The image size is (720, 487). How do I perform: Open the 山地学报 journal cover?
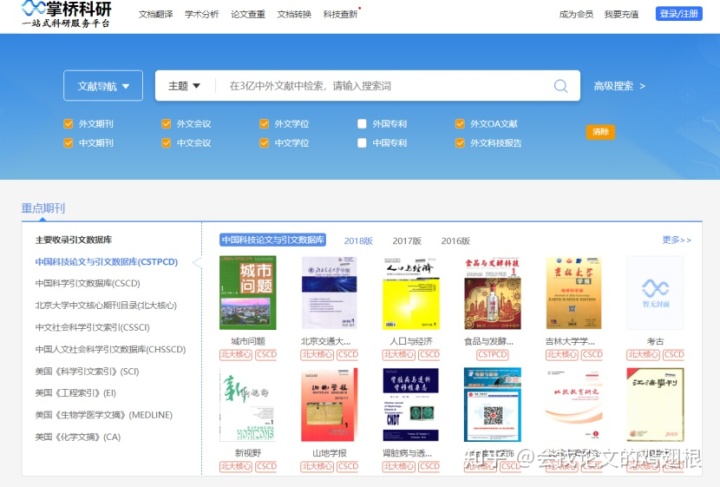(x=329, y=404)
